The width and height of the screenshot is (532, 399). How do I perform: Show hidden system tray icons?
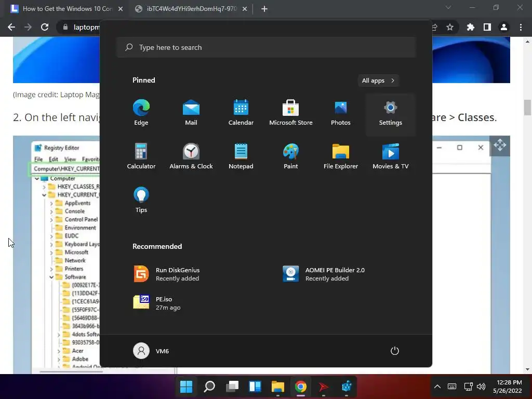pos(437,387)
